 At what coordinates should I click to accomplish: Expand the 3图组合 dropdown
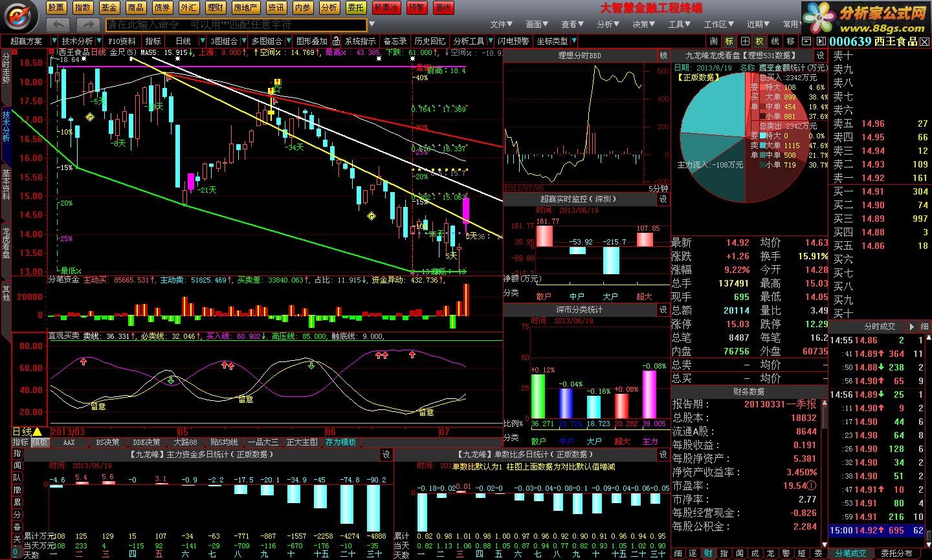[243, 41]
